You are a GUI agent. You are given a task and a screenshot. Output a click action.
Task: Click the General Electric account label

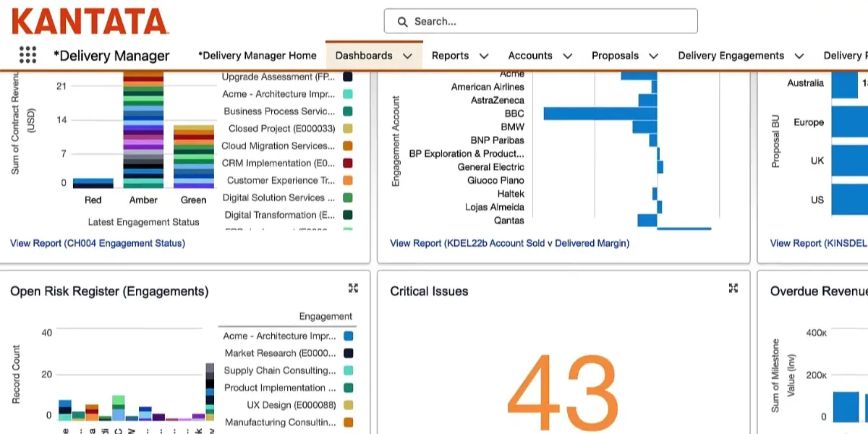(491, 167)
